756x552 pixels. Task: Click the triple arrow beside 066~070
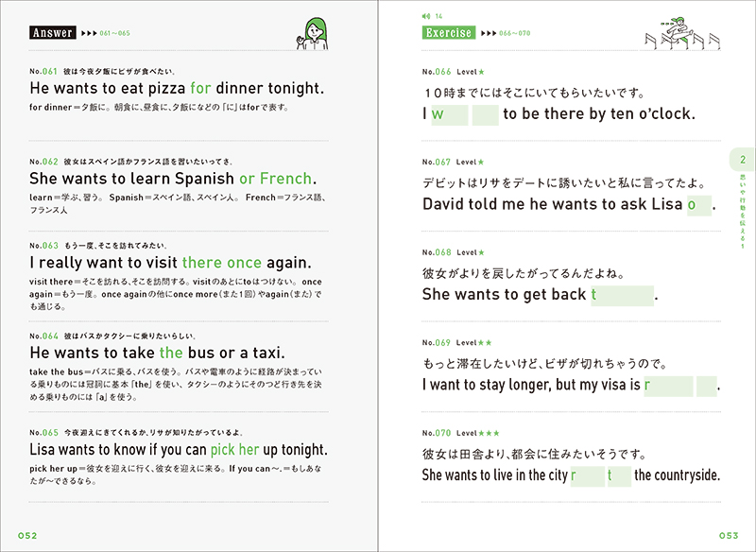point(489,33)
